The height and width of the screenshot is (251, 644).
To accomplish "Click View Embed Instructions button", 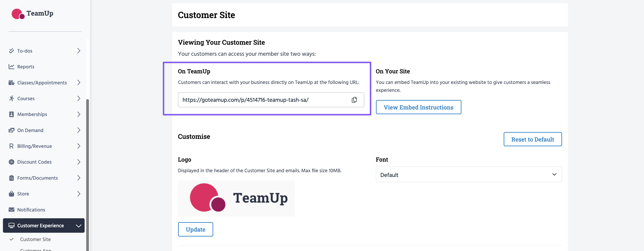I will [x=418, y=107].
